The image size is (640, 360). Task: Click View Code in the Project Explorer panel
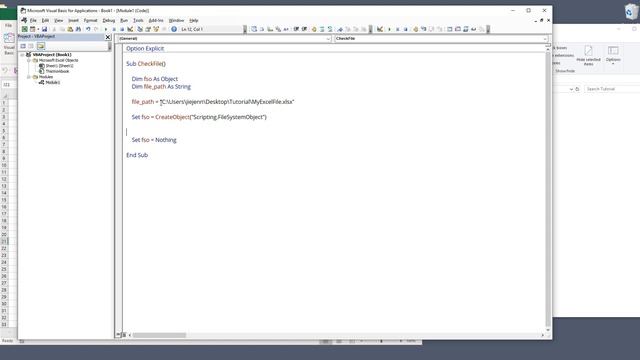23,46
